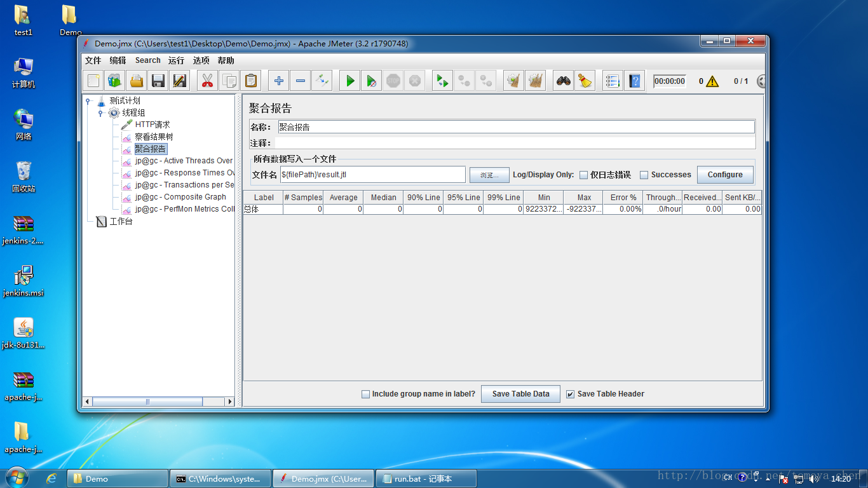
Task: Click the Windows Start button
Action: pos(16,478)
